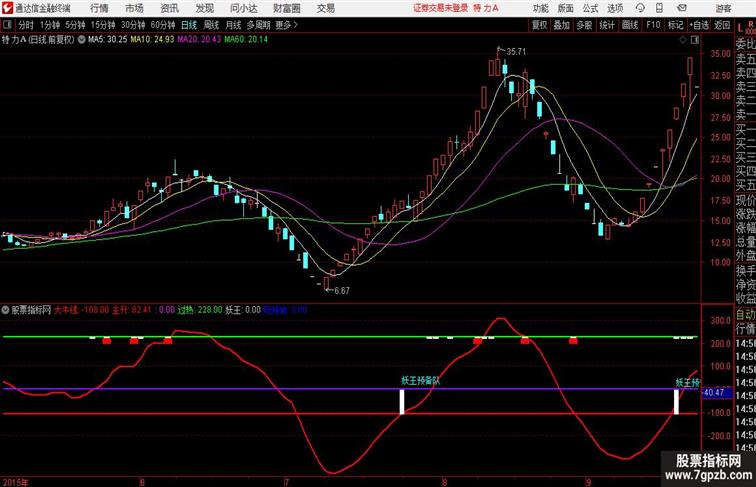Screen dimensions: 756x487
Task: Open the 选项 menu
Action: 615,8
